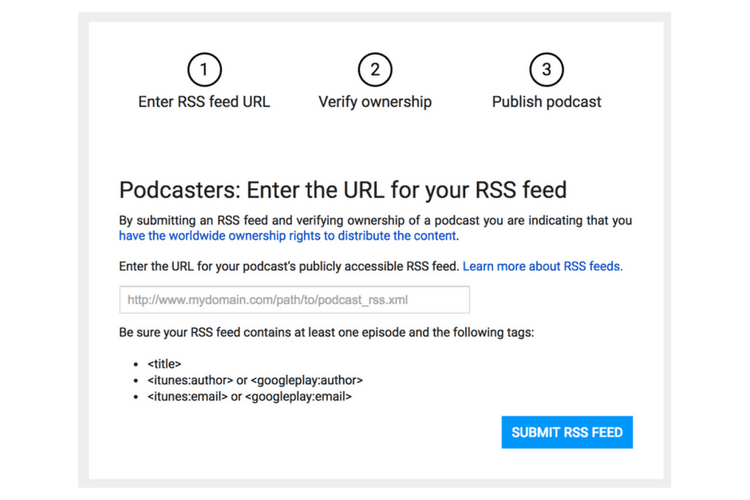Click 'Be sure your RSS feed contains' text
The height and width of the screenshot is (500, 750).
[x=326, y=333]
